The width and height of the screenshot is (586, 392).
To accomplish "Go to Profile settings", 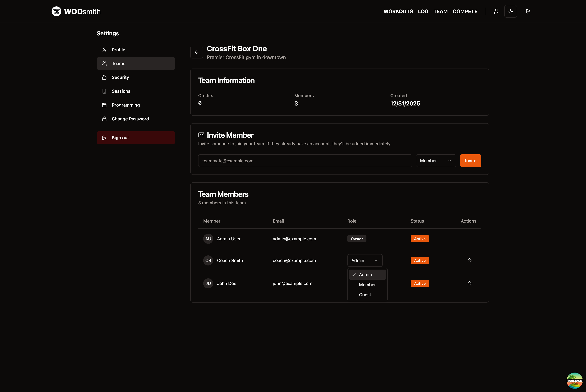I will point(136,50).
